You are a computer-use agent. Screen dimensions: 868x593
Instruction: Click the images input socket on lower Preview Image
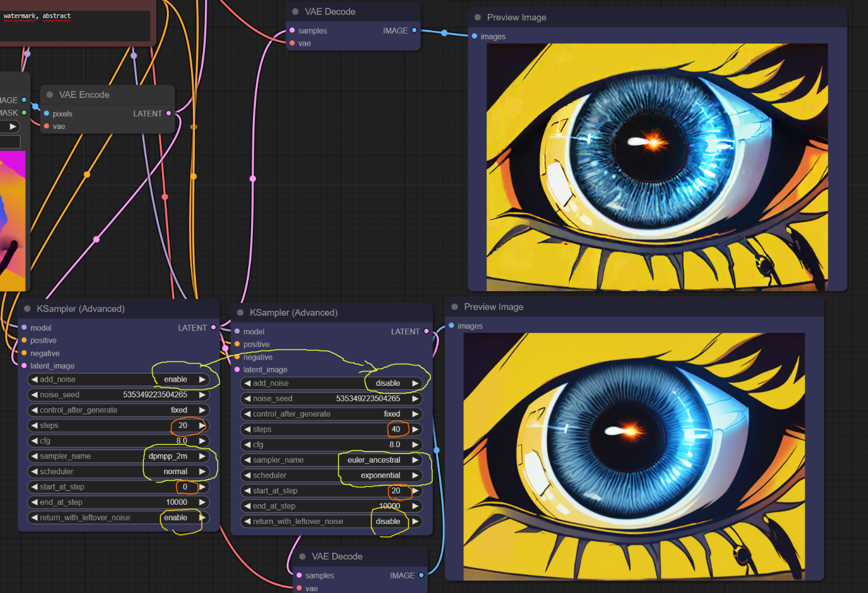point(452,325)
